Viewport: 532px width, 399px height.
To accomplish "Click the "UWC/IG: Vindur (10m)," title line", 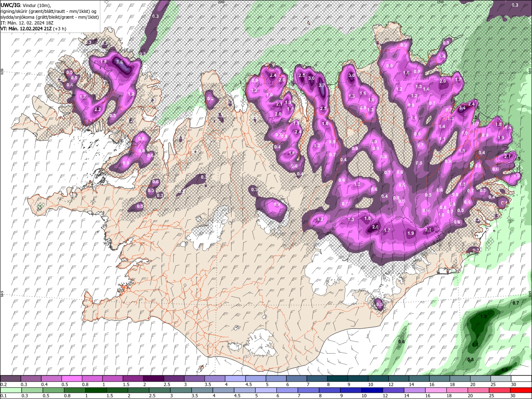I will [x=26, y=5].
